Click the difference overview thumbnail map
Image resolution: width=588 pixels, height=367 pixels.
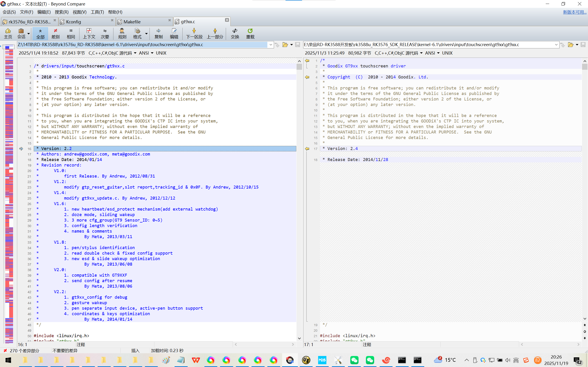(x=9, y=194)
